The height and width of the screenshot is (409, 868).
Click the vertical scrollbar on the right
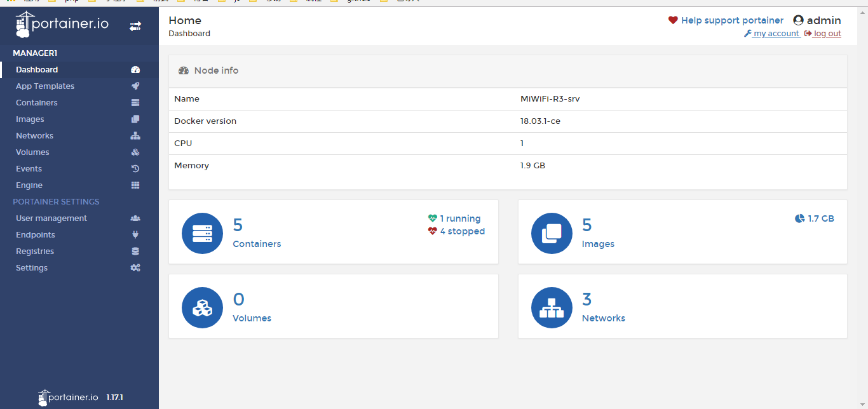(x=864, y=191)
